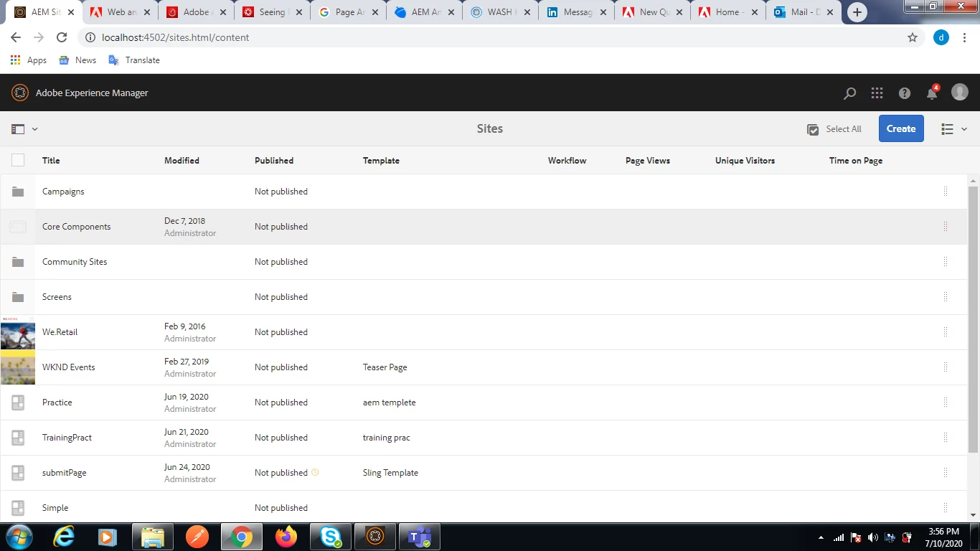The height and width of the screenshot is (551, 980).
Task: Click the TrainingPract page icon
Action: point(18,438)
